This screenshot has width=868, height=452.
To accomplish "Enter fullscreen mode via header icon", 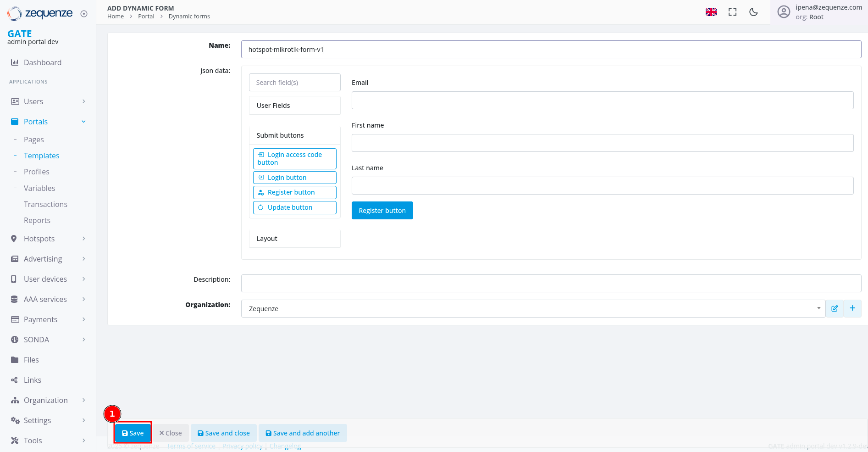I will [x=732, y=12].
